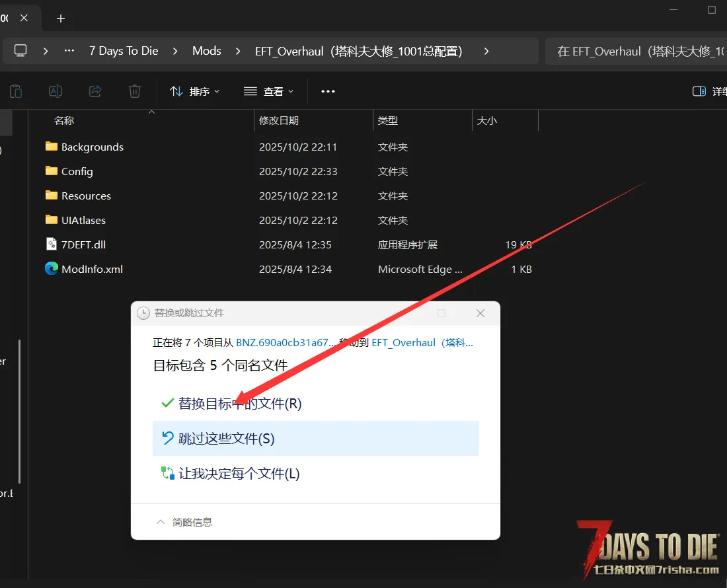This screenshot has width=727, height=588.
Task: Navigate to Mods in breadcrumb path
Action: pos(207,51)
